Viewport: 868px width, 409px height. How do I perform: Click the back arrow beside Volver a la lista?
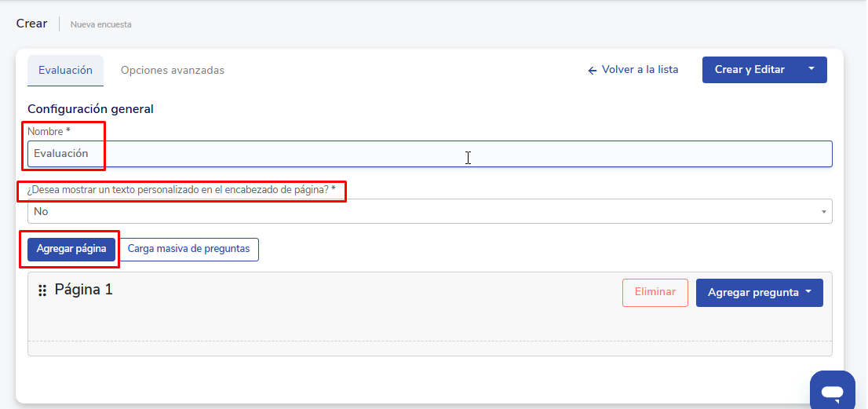[593, 70]
